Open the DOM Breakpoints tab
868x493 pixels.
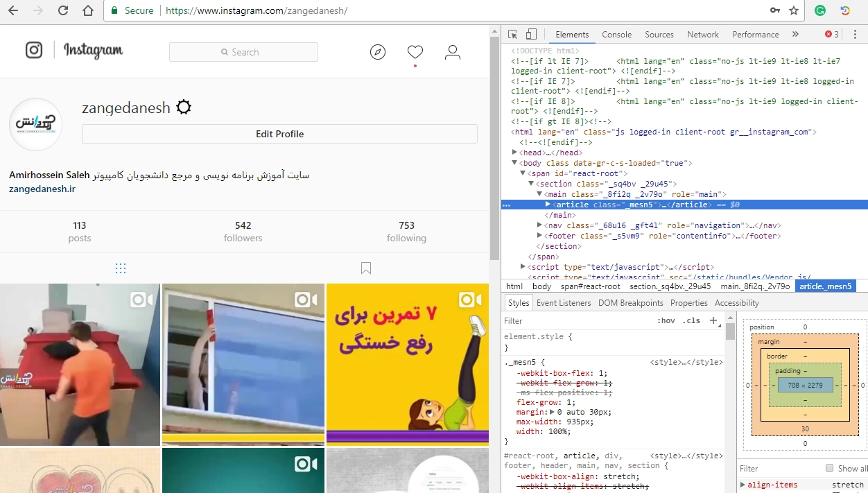(x=631, y=303)
